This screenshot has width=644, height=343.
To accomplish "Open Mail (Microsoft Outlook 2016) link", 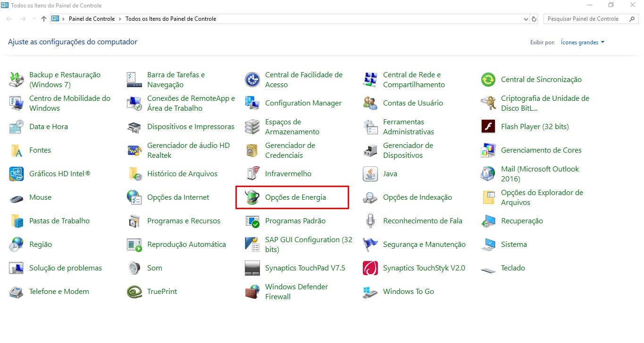I will (x=540, y=174).
